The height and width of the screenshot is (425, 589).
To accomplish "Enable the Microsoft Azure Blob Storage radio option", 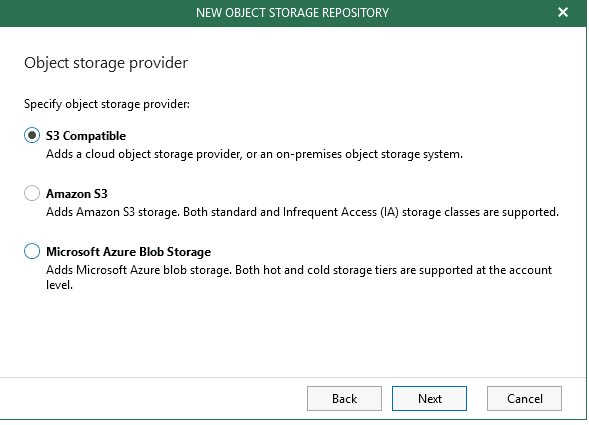I will [32, 251].
